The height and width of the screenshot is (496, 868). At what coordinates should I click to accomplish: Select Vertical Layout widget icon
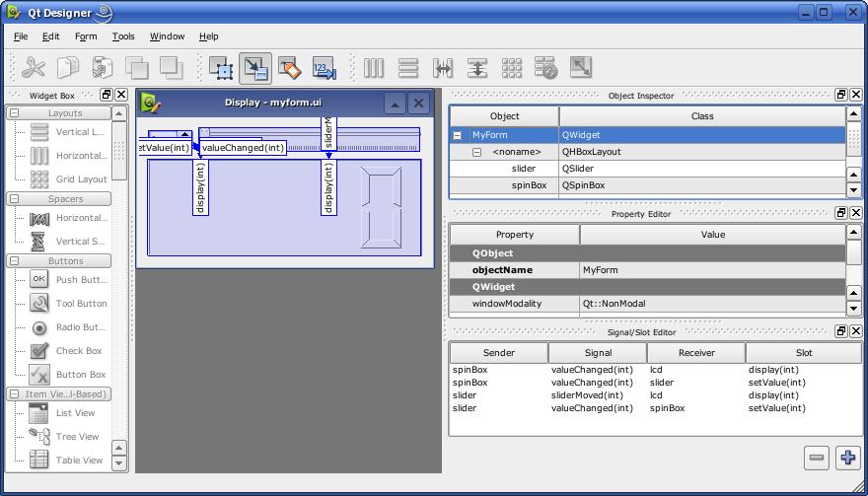tap(39, 132)
